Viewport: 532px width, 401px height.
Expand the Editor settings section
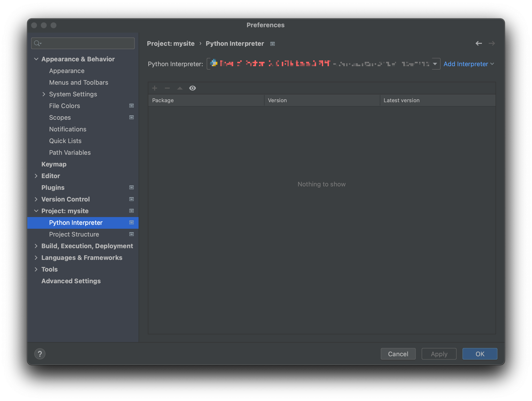pyautogui.click(x=36, y=176)
